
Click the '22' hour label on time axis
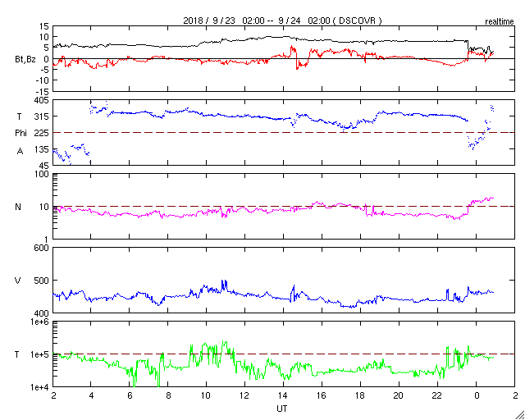point(437,395)
